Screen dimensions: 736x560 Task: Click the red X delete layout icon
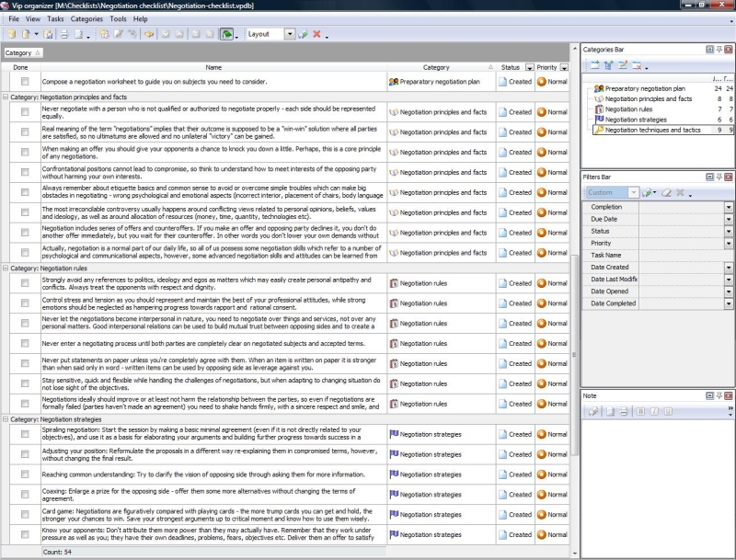tap(316, 34)
